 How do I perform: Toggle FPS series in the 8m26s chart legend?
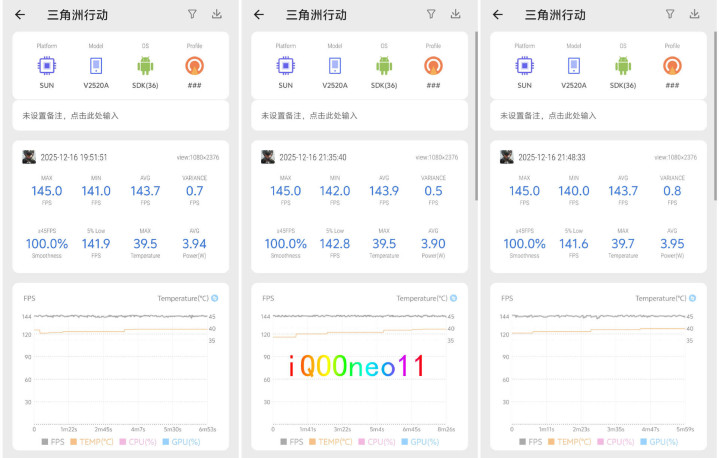[x=292, y=442]
